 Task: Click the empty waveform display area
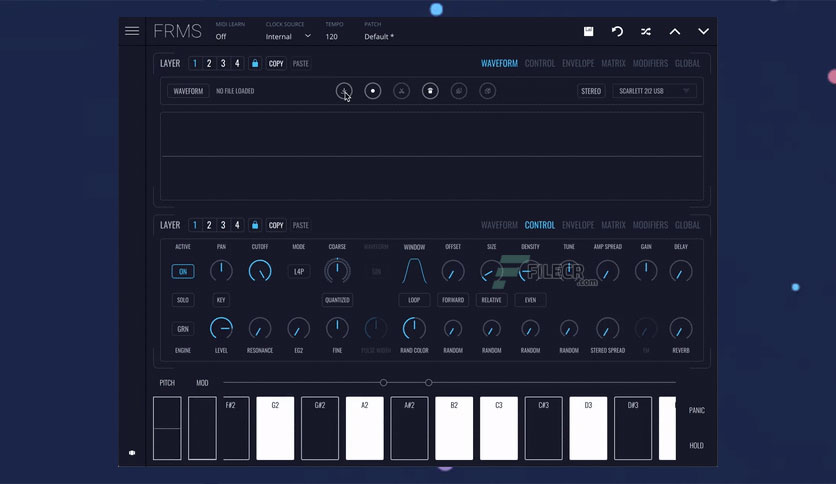point(432,156)
